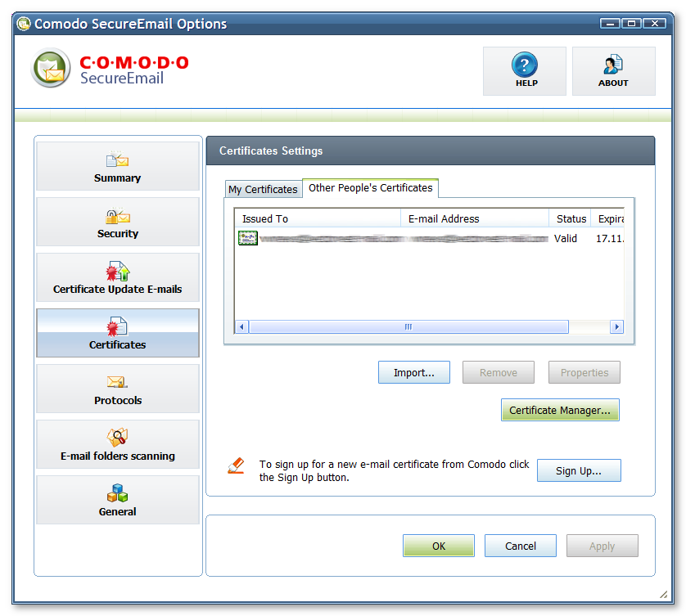Select the 17.11 expiration date cell

610,238
